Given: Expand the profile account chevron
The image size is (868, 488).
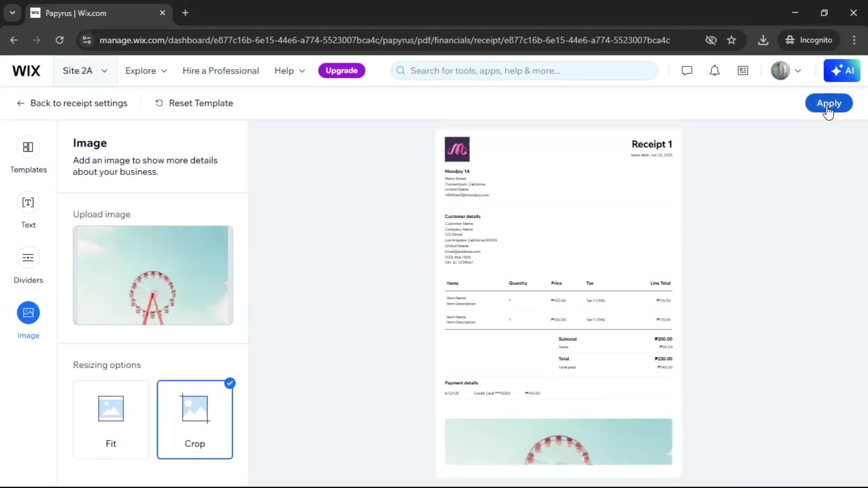Looking at the screenshot, I should (x=798, y=71).
